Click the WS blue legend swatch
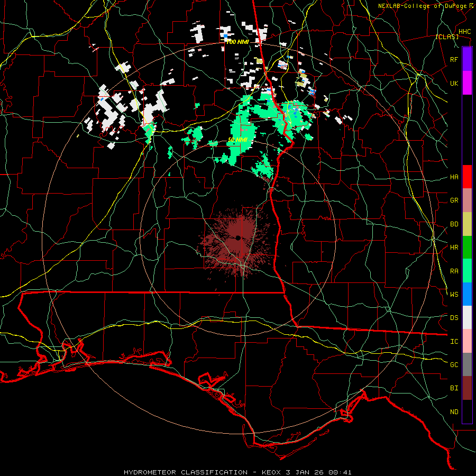This screenshot has height=476, width=476. tap(467, 294)
